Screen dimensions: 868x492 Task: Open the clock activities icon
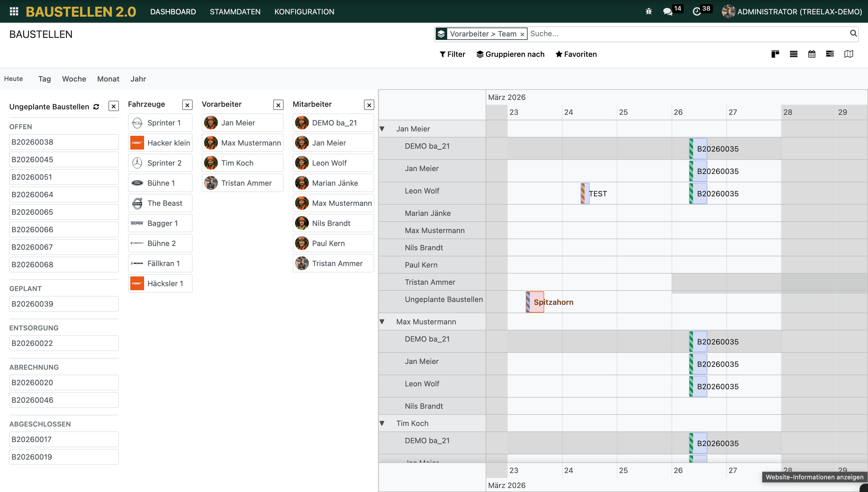696,11
